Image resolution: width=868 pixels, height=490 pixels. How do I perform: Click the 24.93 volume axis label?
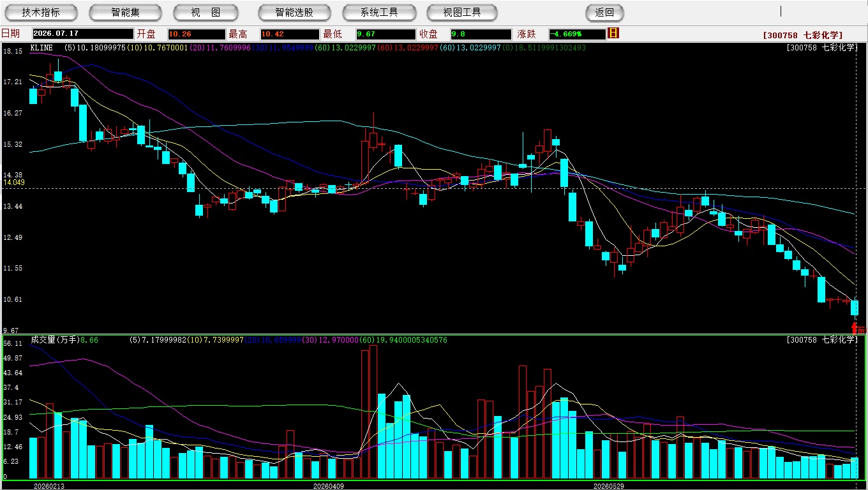13,417
